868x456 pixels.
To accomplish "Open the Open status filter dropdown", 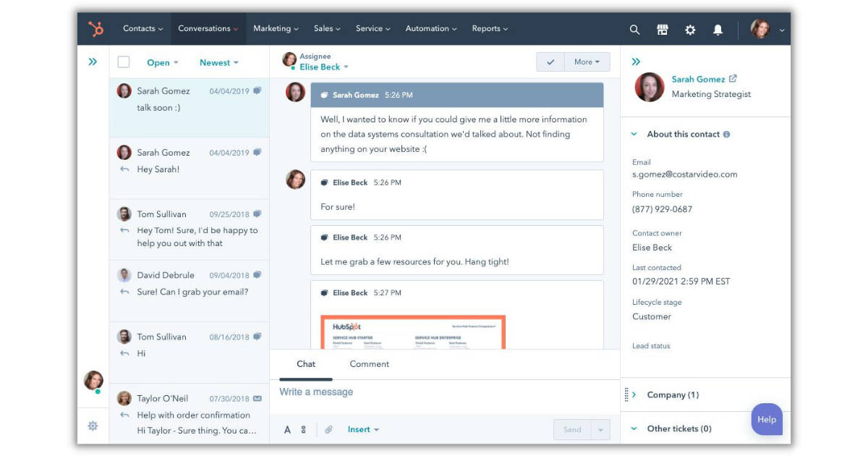I will [x=162, y=62].
